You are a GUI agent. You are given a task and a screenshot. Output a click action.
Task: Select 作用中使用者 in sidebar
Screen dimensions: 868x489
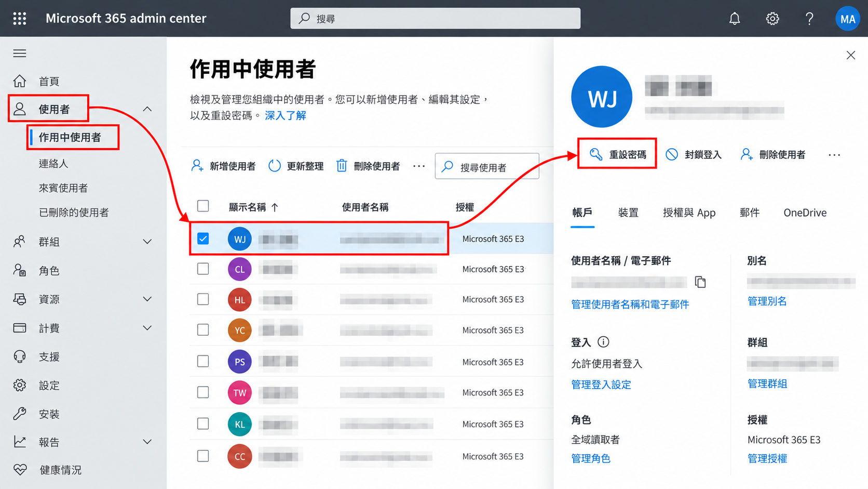click(70, 137)
